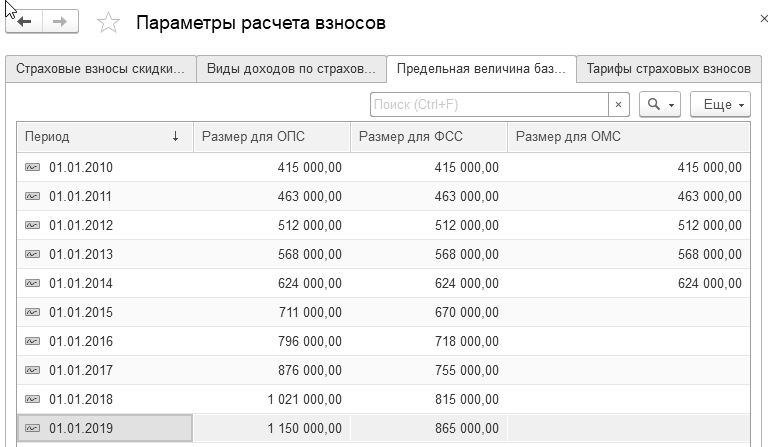The width and height of the screenshot is (768, 447).
Task: Click record icon for row 01.01.2019
Action: (32, 428)
